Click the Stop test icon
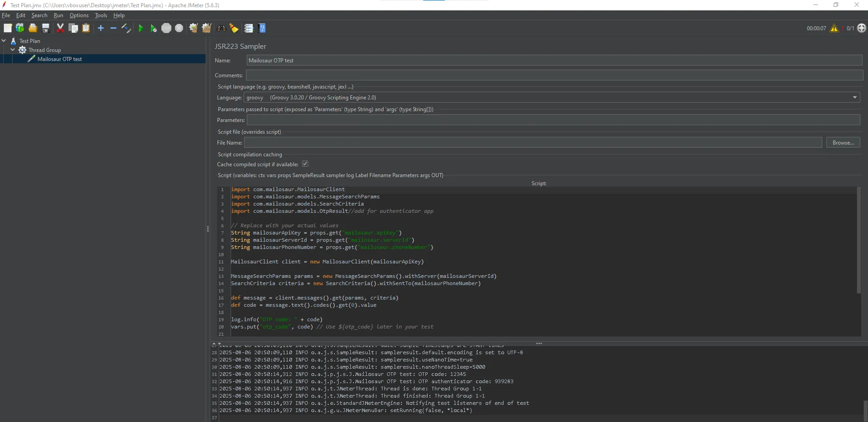868x422 pixels. click(x=166, y=28)
